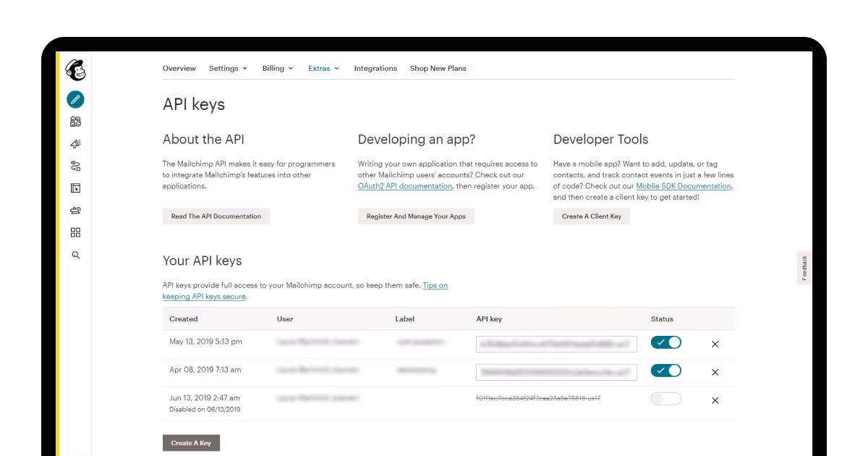Go to the Integrations tab
The width and height of the screenshot is (868, 456).
click(375, 68)
